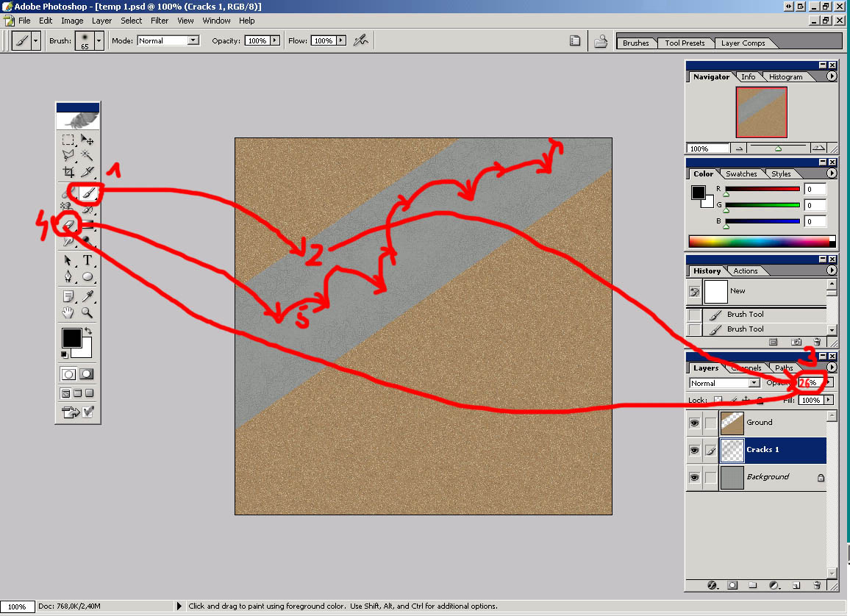Pick the Magic Wand tool
The image size is (850, 616).
[87, 155]
